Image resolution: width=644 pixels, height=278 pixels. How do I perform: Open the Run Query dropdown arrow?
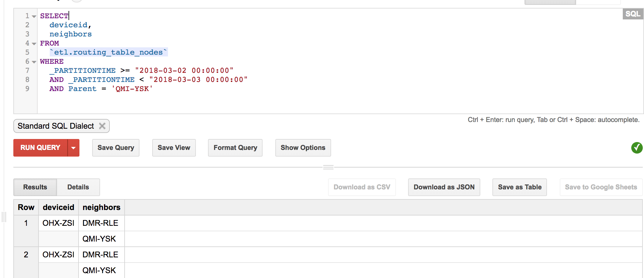coord(73,148)
